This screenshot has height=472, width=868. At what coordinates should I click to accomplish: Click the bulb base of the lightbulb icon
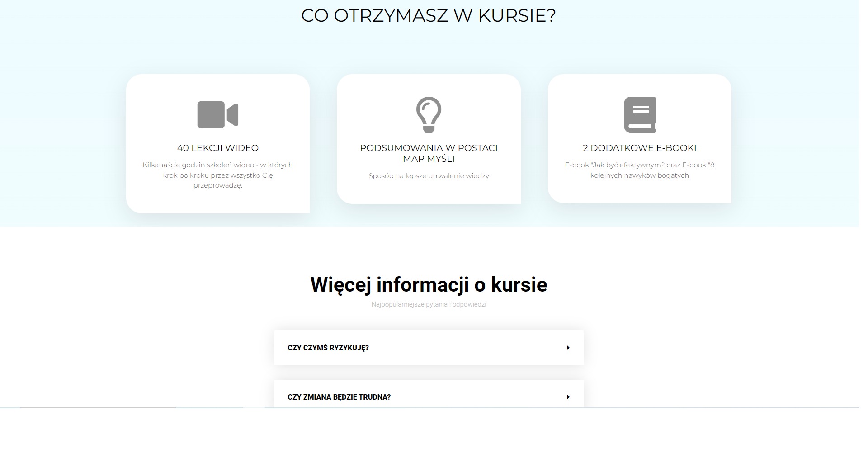[428, 129]
